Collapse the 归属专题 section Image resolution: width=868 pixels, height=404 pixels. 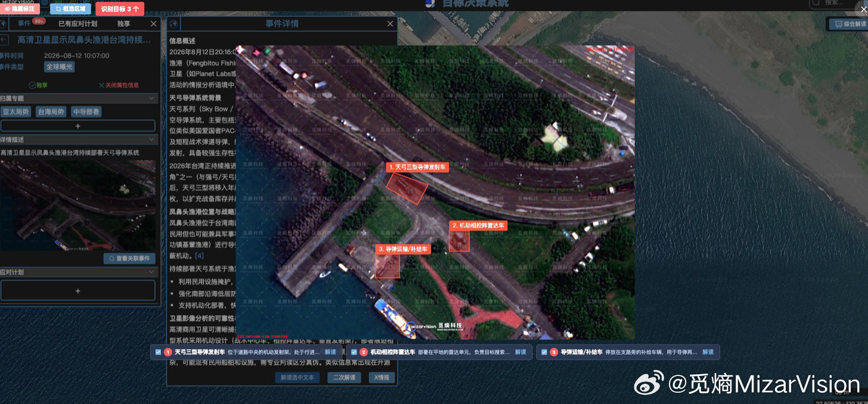click(152, 98)
